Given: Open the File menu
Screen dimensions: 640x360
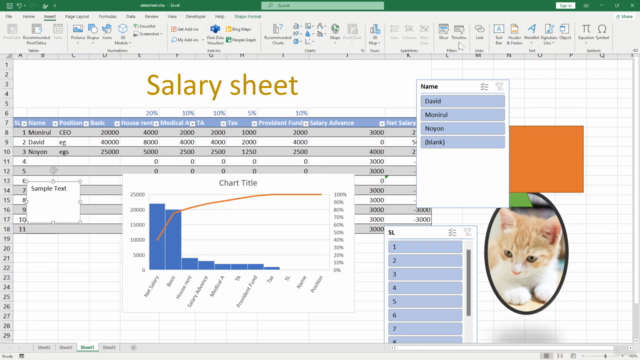Looking at the screenshot, I should pos(9,16).
